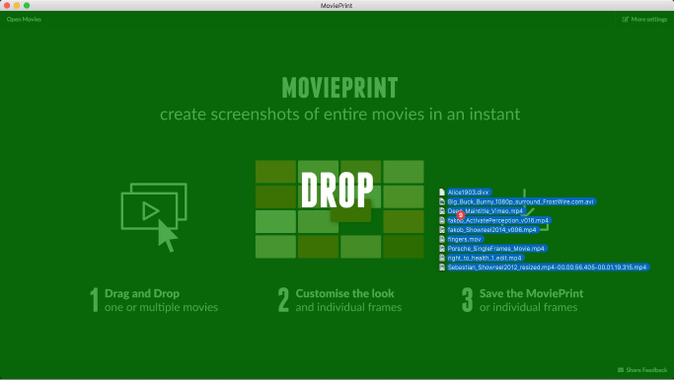Viewport: 674px width, 380px height.
Task: Click the DROP zone grid
Action: pos(339,209)
